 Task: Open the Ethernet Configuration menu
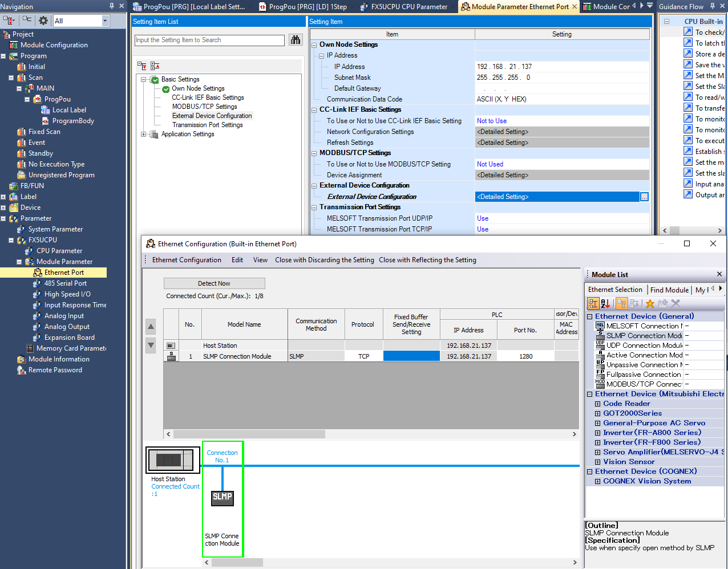(187, 260)
